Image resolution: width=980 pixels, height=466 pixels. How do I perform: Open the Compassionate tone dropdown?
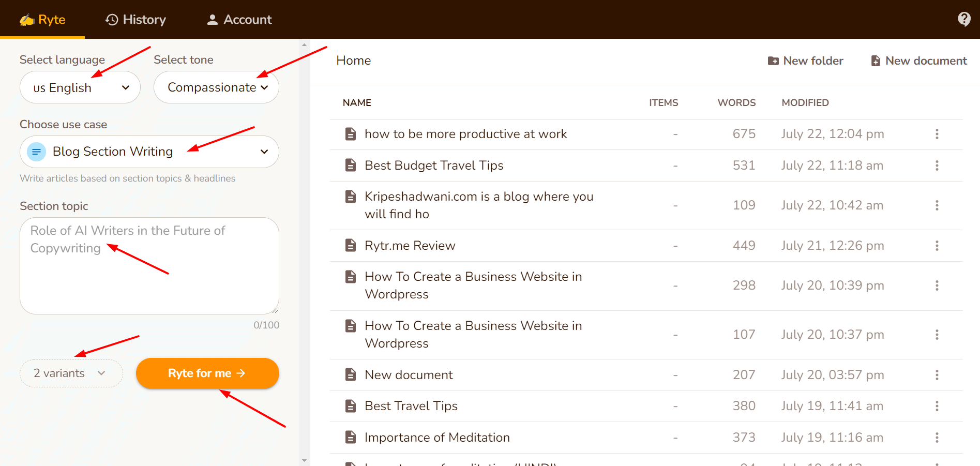click(x=216, y=87)
